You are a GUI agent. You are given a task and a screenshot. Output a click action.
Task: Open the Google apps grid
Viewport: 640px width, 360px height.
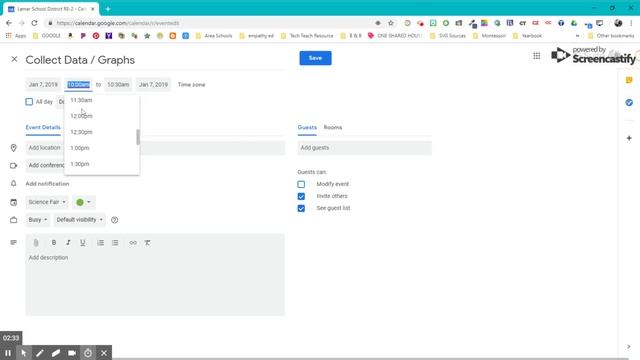click(x=537, y=56)
